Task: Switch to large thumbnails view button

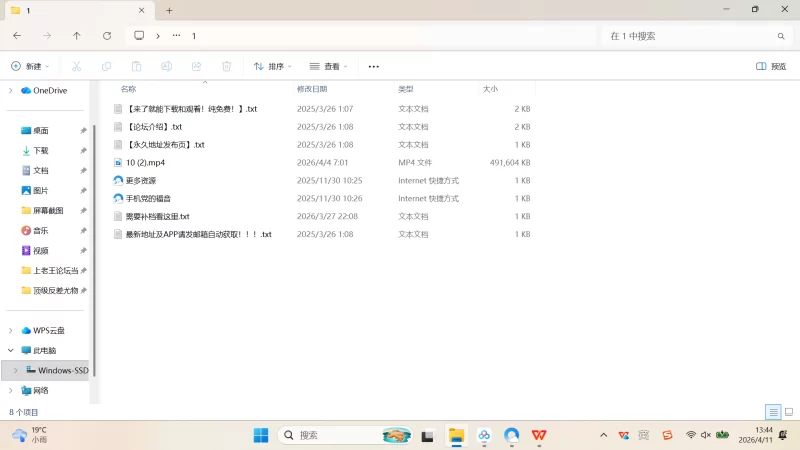Action: [x=788, y=412]
